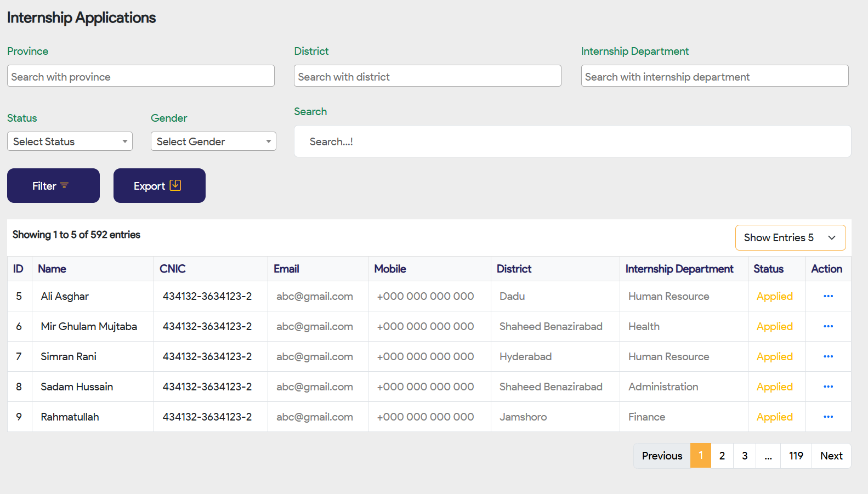Jump to last page 119
Image resolution: width=868 pixels, height=494 pixels.
click(x=796, y=456)
